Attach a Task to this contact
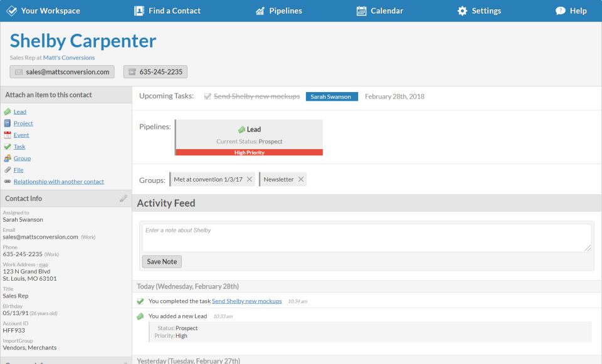Viewport: 602px width, 364px height. [19, 147]
